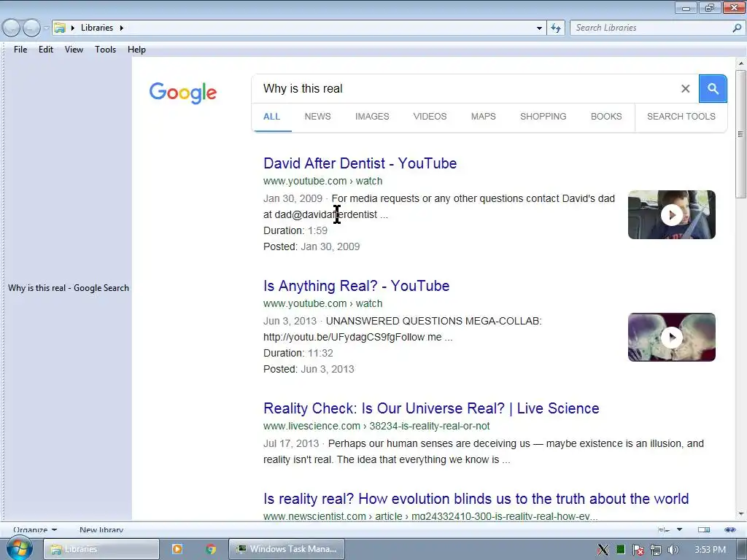Open the Organize dropdown

(35, 529)
